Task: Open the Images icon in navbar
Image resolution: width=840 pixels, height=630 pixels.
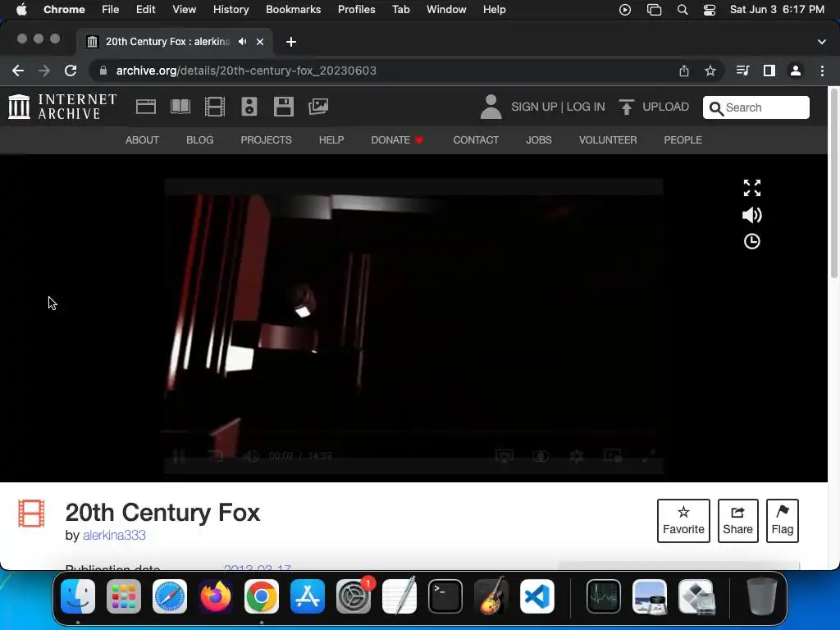Action: (318, 107)
